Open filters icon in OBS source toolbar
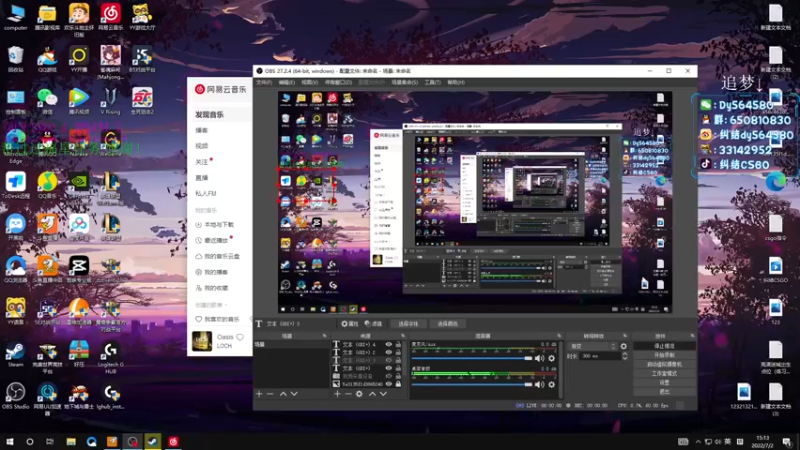Image resolution: width=800 pixels, height=450 pixels. 373,323
